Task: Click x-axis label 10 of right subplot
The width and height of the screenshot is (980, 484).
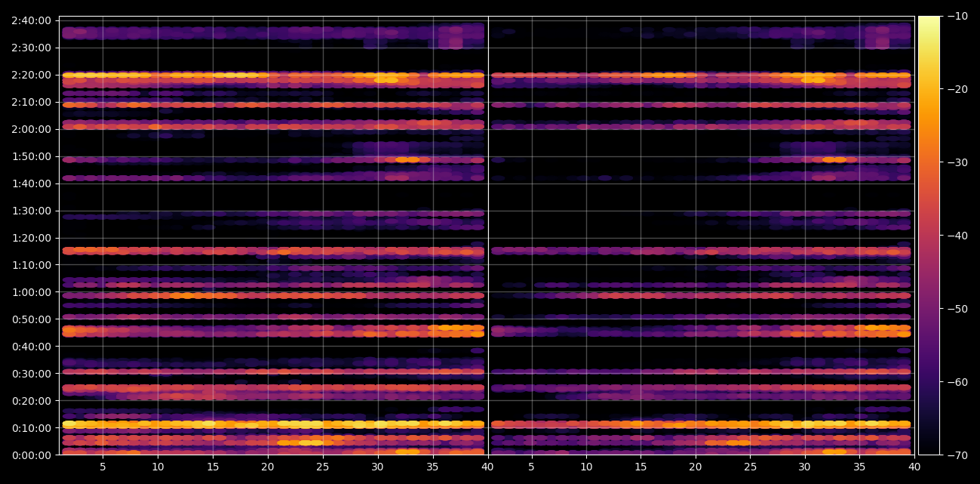Action: (x=586, y=467)
